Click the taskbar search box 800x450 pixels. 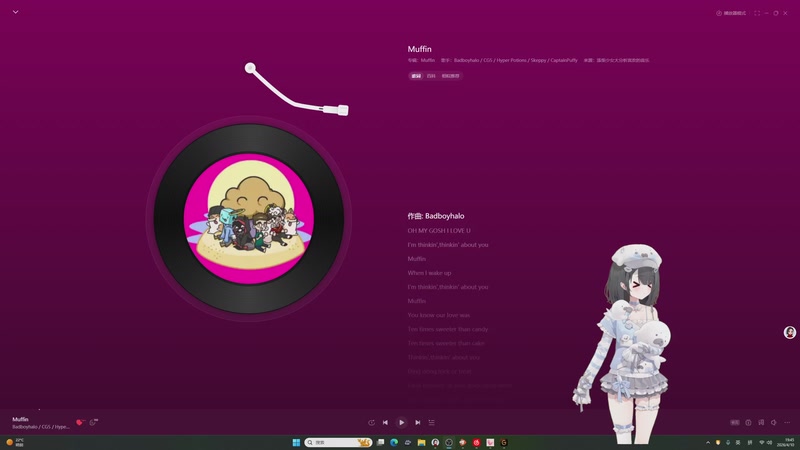(x=338, y=442)
